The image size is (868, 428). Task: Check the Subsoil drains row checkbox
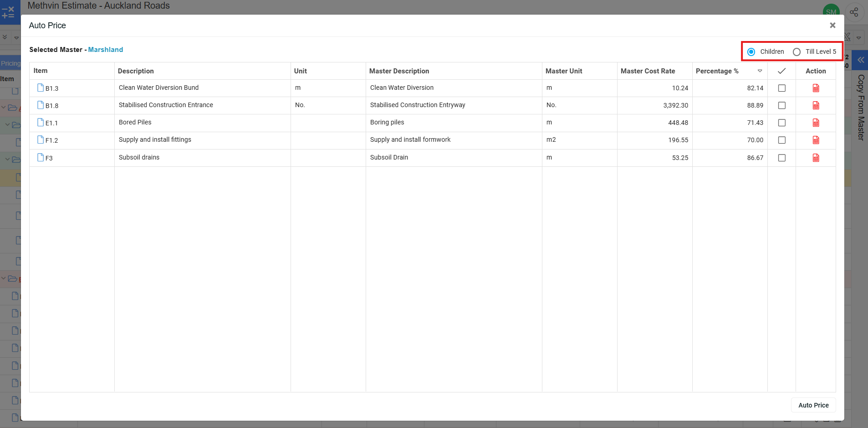(x=781, y=158)
